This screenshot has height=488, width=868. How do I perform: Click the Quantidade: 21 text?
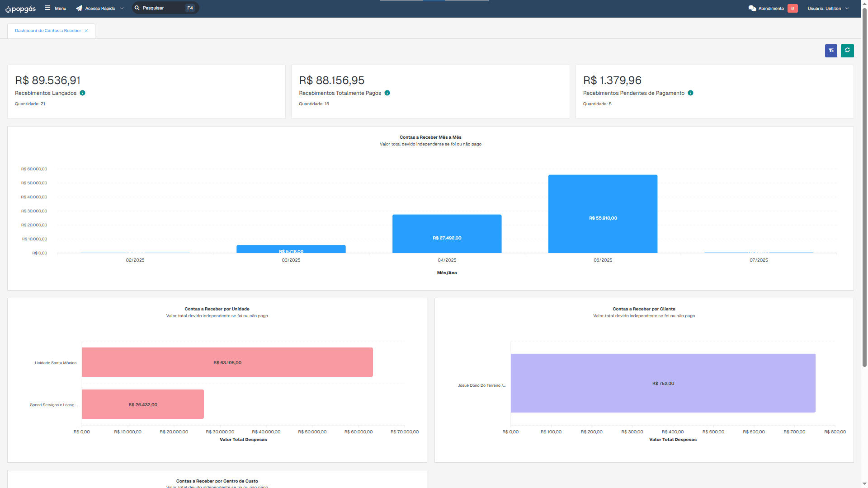(30, 104)
